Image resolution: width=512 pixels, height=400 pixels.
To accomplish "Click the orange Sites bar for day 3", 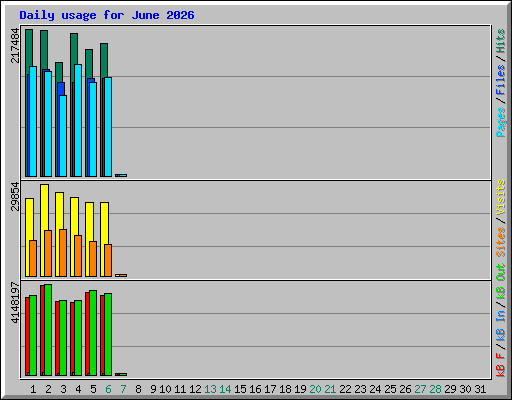I will pyautogui.click(x=63, y=253).
